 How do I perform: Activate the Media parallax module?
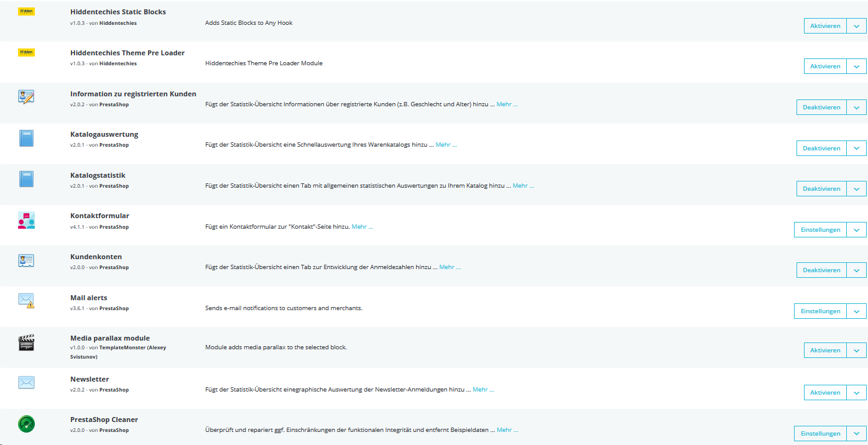[x=825, y=351]
